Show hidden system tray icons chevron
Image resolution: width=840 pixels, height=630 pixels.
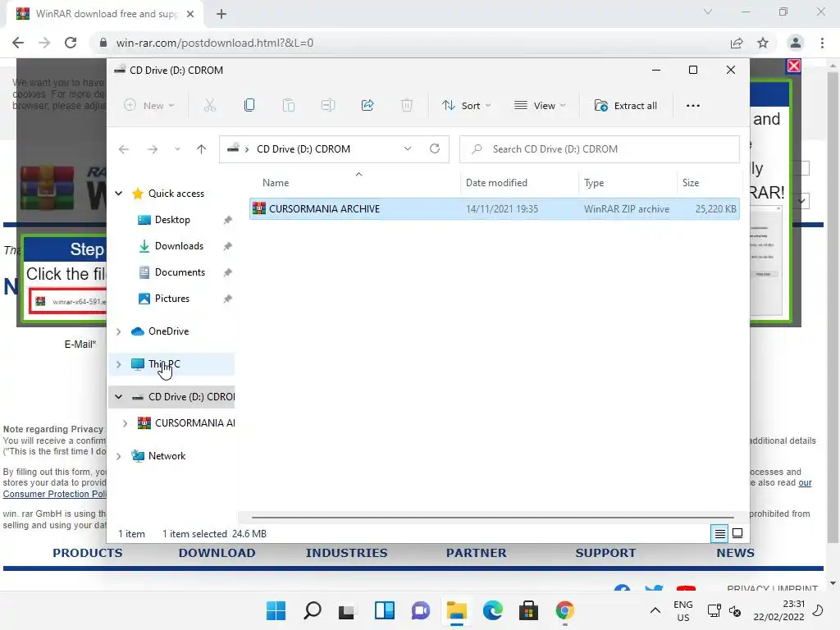tap(655, 610)
